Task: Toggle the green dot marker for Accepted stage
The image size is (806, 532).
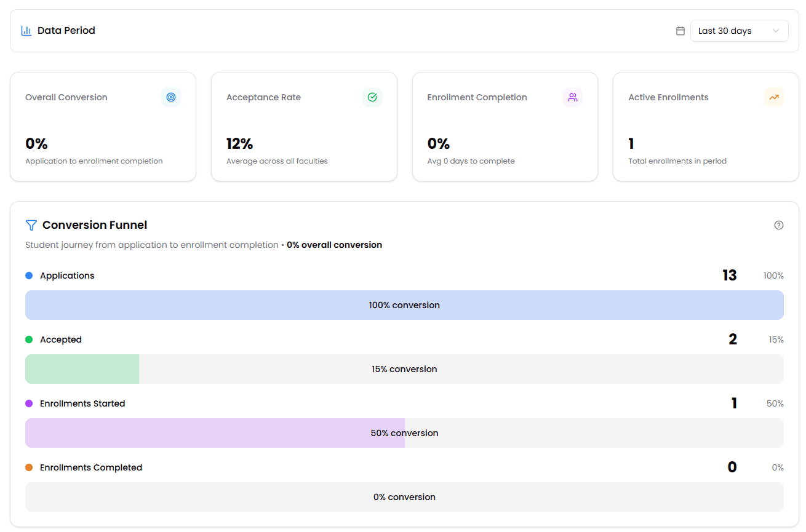Action: coord(28,339)
